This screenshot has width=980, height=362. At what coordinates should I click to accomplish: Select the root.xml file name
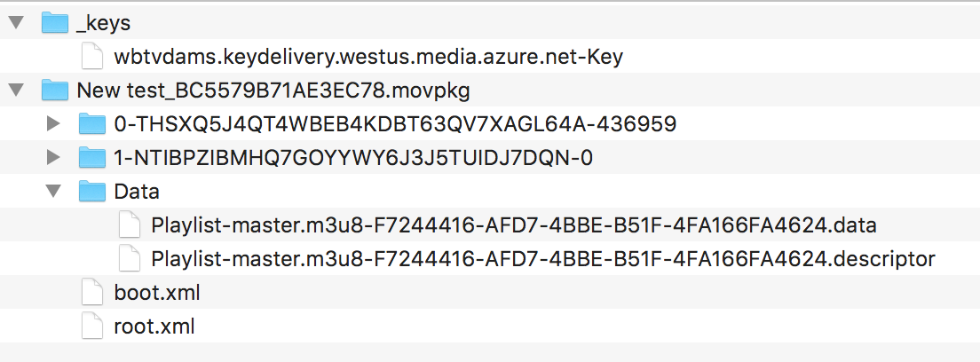tap(154, 326)
